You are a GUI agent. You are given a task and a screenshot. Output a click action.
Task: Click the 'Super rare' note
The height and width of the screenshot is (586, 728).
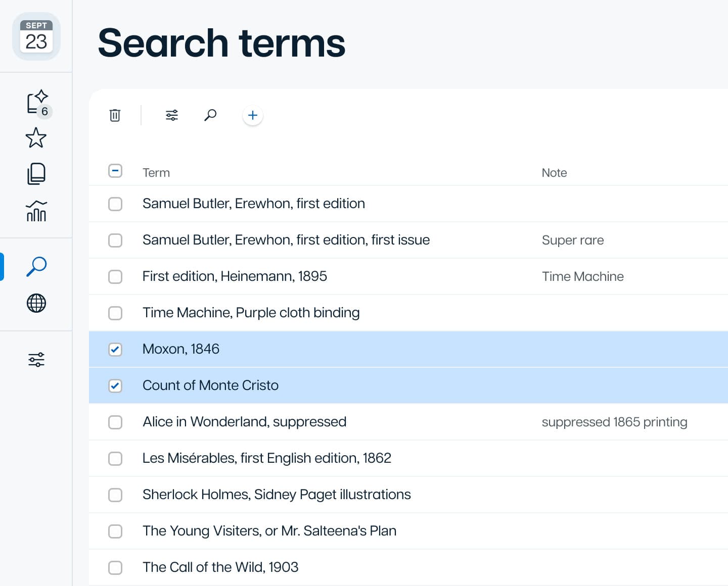coord(573,240)
